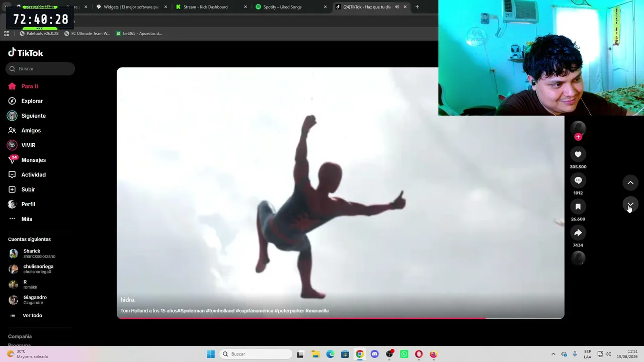Screen dimensions: 644x362
Task: Open the weather widget 30°C
Action: pos(28,354)
